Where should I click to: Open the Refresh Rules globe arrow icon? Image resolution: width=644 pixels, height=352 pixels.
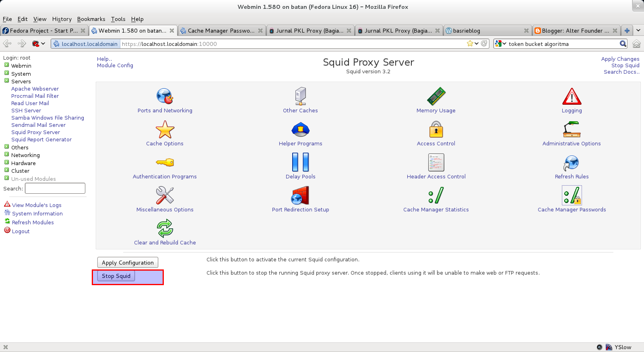click(572, 163)
